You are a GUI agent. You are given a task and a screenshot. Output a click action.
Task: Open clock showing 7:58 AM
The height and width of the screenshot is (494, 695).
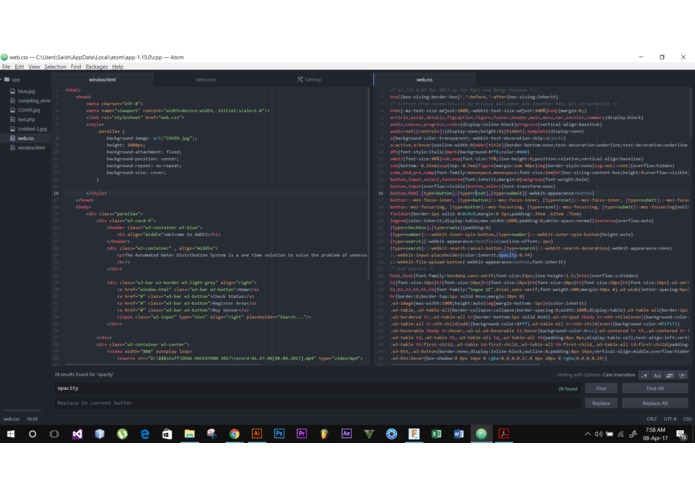tap(656, 434)
